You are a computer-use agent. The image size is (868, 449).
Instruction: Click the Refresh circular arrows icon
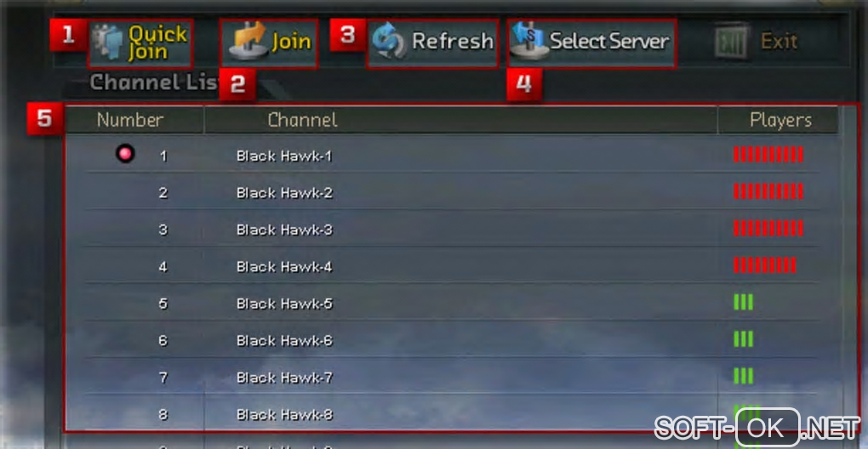(x=389, y=42)
